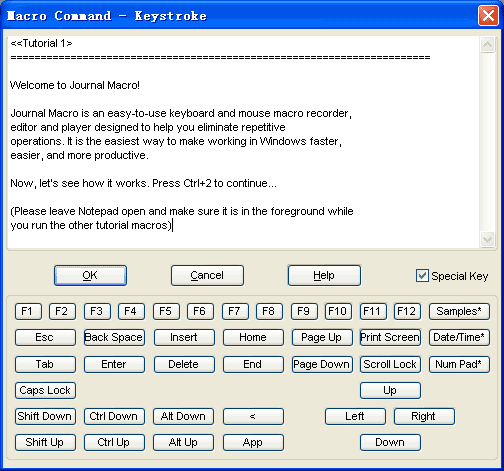The width and height of the screenshot is (504, 471).
Task: Click the Alt Down button
Action: (183, 416)
